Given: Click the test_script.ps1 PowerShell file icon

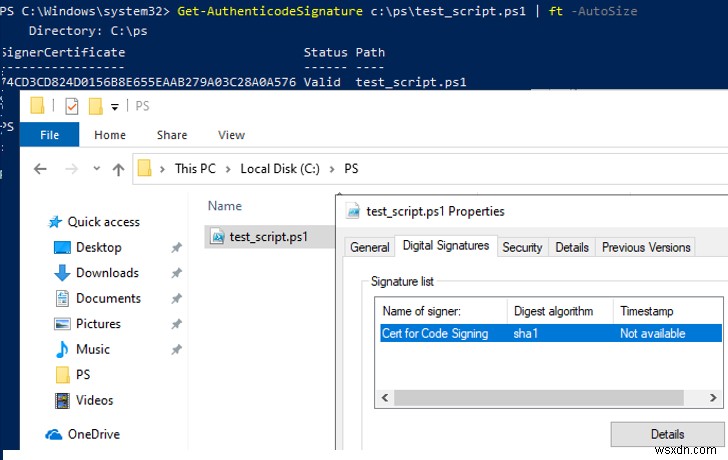Looking at the screenshot, I should (x=217, y=237).
